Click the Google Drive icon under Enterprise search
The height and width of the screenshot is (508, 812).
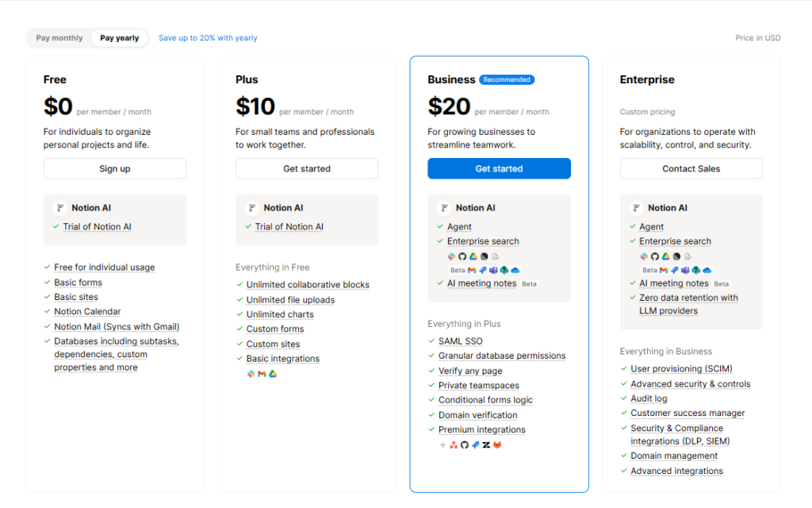473,256
